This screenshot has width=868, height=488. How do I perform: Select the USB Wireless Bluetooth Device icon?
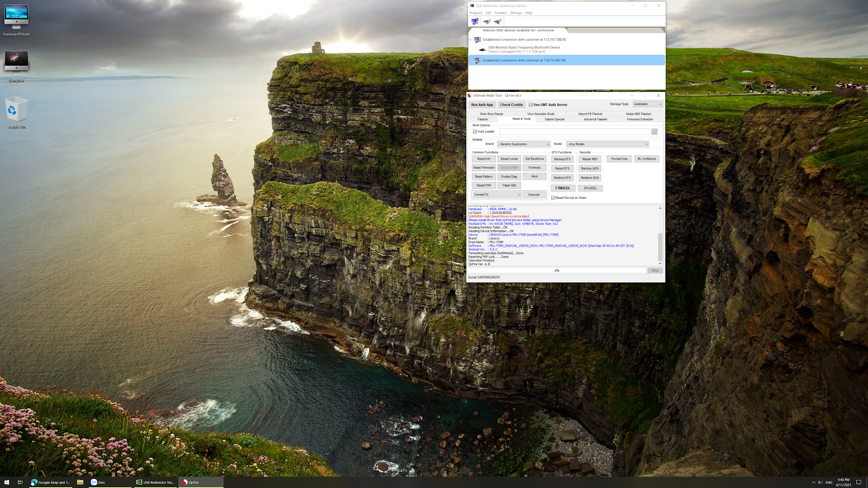482,50
